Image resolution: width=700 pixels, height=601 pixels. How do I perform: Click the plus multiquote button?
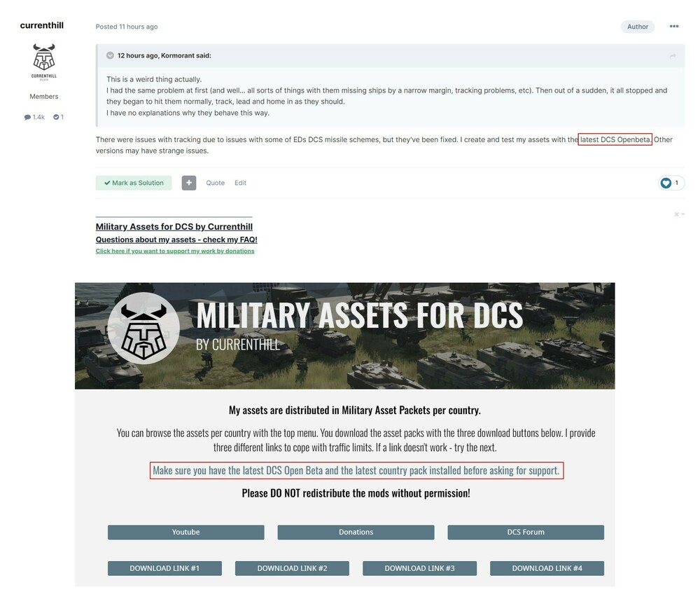point(189,183)
